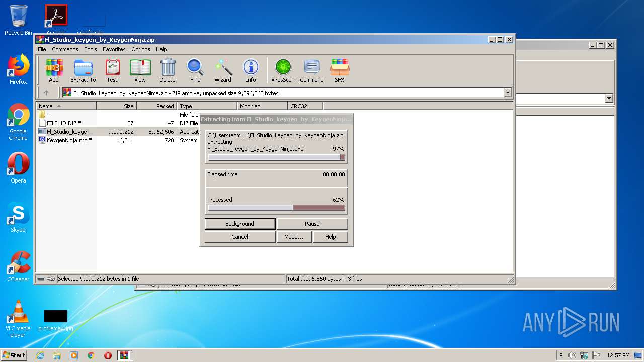Open the Tools menu
The height and width of the screenshot is (362, 644).
coord(91,49)
